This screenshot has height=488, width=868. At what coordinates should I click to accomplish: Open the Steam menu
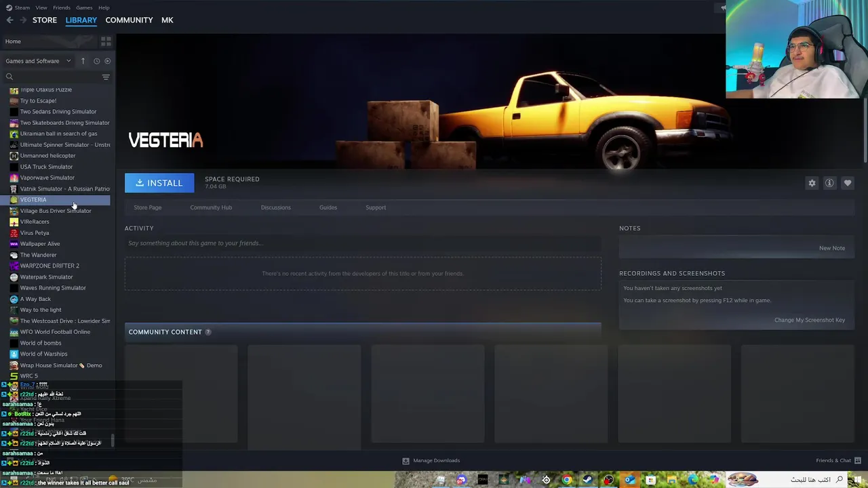22,7
